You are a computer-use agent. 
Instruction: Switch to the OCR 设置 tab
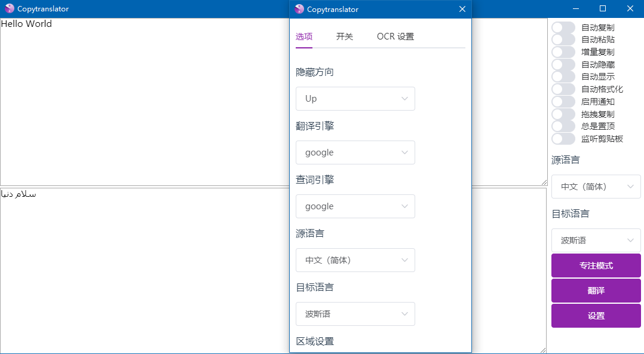(395, 36)
